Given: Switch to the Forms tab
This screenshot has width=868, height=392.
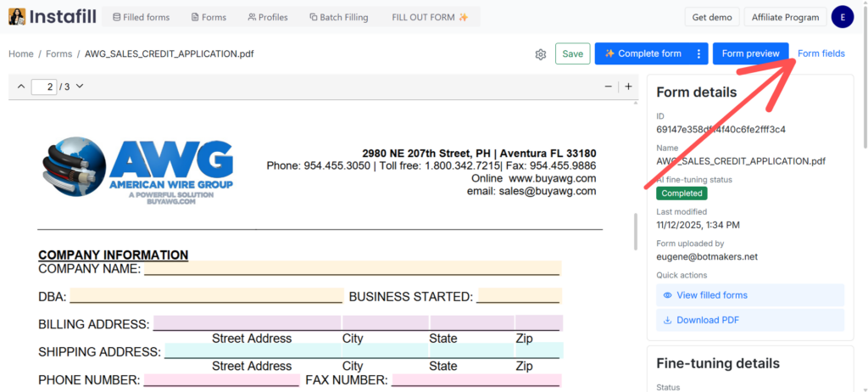Looking at the screenshot, I should pyautogui.click(x=209, y=17).
